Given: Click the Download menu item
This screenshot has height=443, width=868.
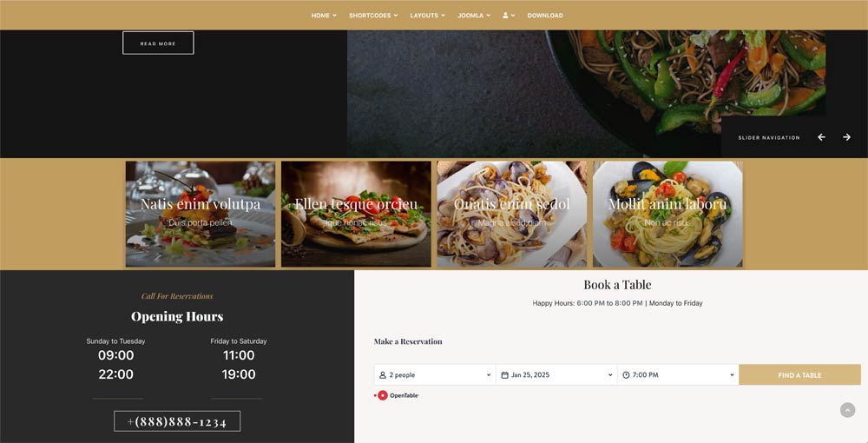Looking at the screenshot, I should point(545,16).
